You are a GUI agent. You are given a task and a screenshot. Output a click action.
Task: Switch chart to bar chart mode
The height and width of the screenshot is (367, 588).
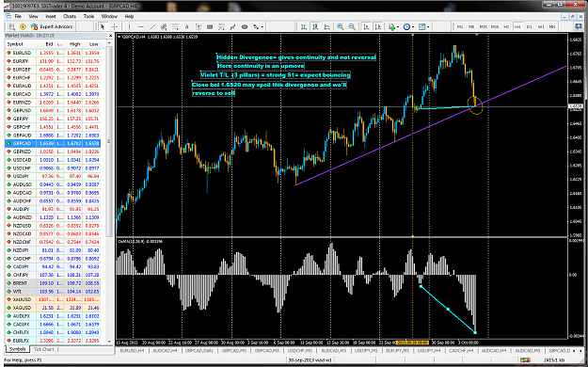pos(304,26)
